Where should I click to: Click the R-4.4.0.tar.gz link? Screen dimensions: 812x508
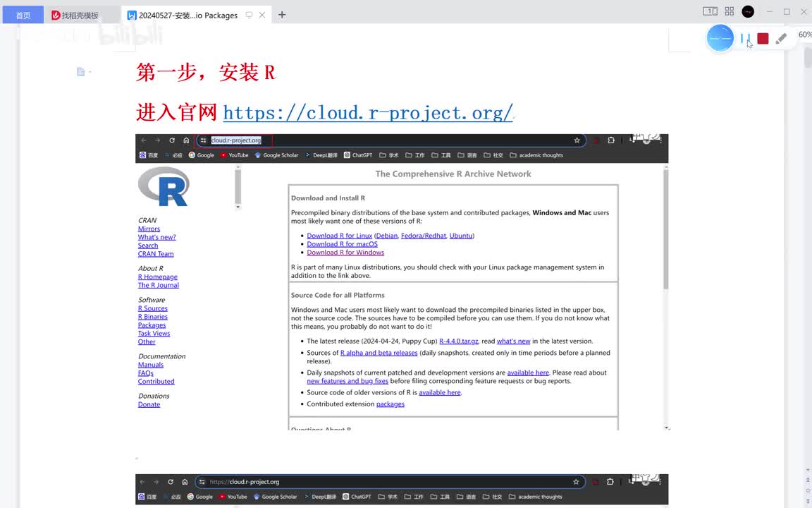(x=458, y=341)
